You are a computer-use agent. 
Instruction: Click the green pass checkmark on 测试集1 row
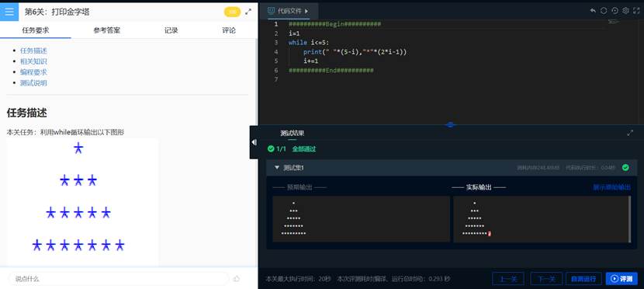pos(625,168)
